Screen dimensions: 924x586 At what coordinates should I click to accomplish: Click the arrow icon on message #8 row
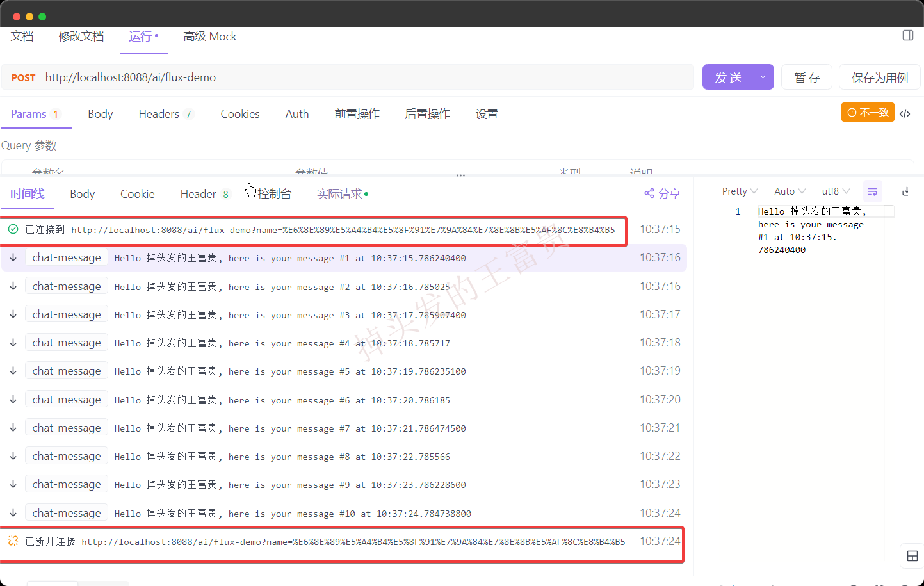[13, 456]
